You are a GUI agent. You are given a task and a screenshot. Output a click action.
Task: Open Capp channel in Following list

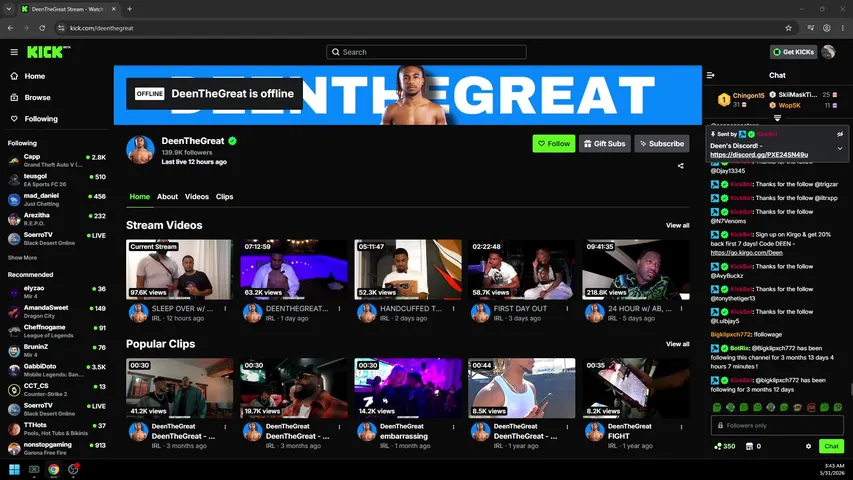pos(57,160)
